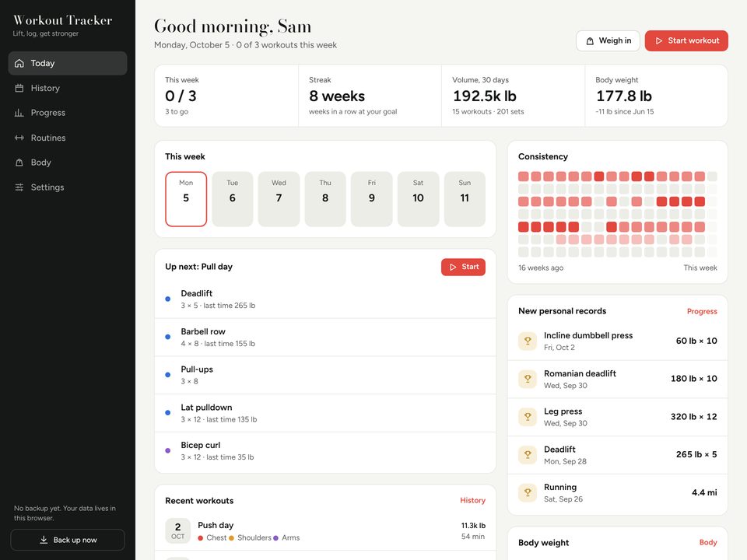Screen dimensions: 747x560
Task: Open Body from the sidebar
Action: [68, 163]
